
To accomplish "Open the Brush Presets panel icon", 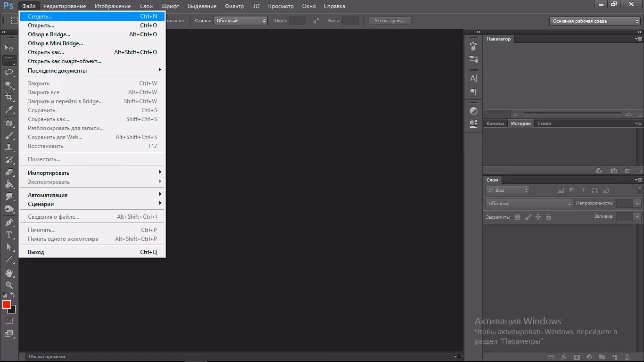I will pyautogui.click(x=473, y=59).
